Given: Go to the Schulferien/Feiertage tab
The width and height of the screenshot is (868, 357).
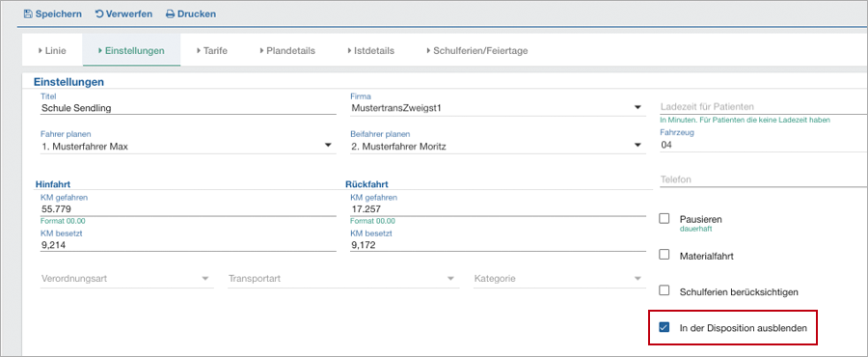Looking at the screenshot, I should [x=476, y=50].
